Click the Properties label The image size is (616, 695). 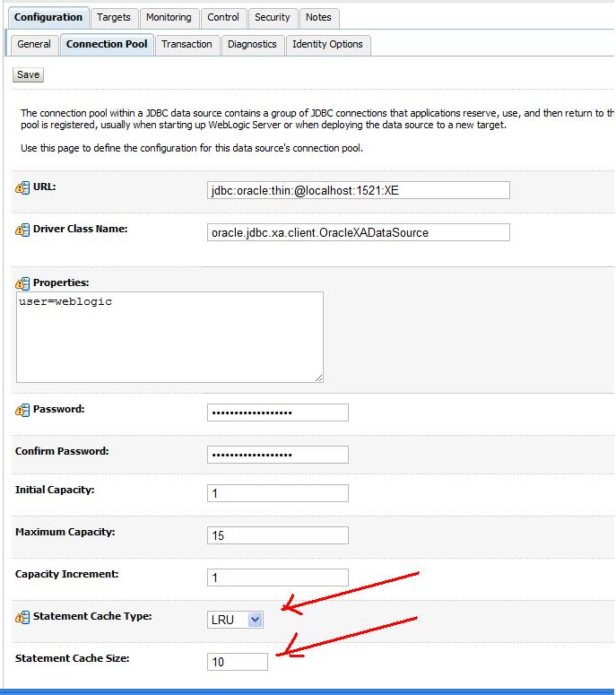click(x=61, y=282)
